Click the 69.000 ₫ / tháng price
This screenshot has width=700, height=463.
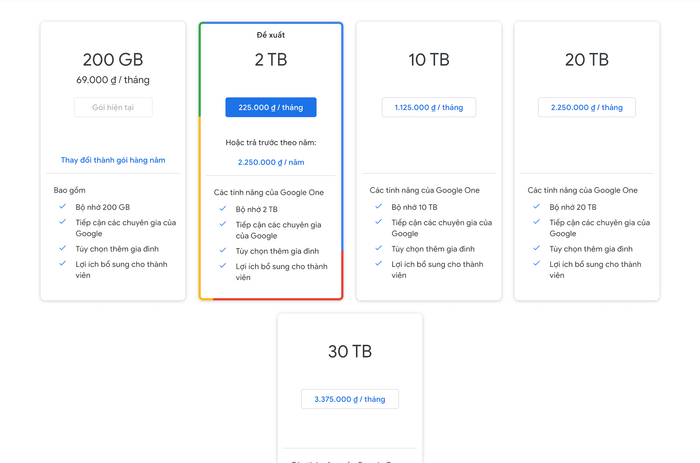coord(113,80)
